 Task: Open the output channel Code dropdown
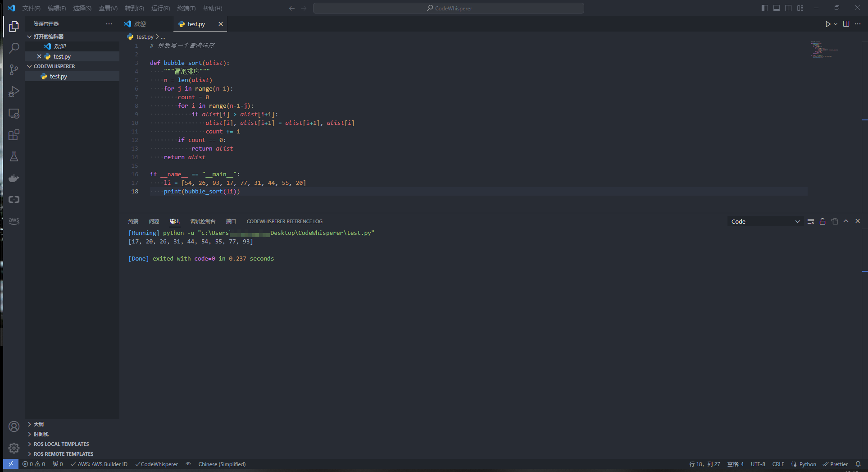tap(765, 221)
